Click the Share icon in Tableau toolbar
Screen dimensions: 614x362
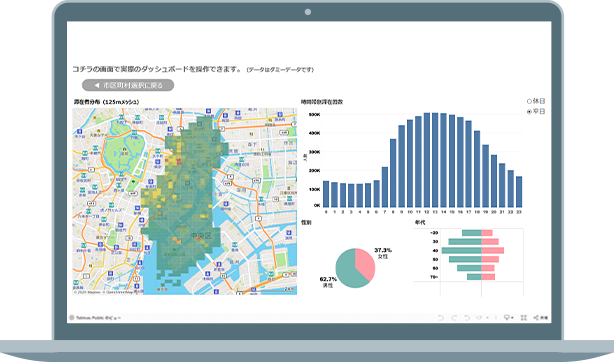[x=541, y=318]
